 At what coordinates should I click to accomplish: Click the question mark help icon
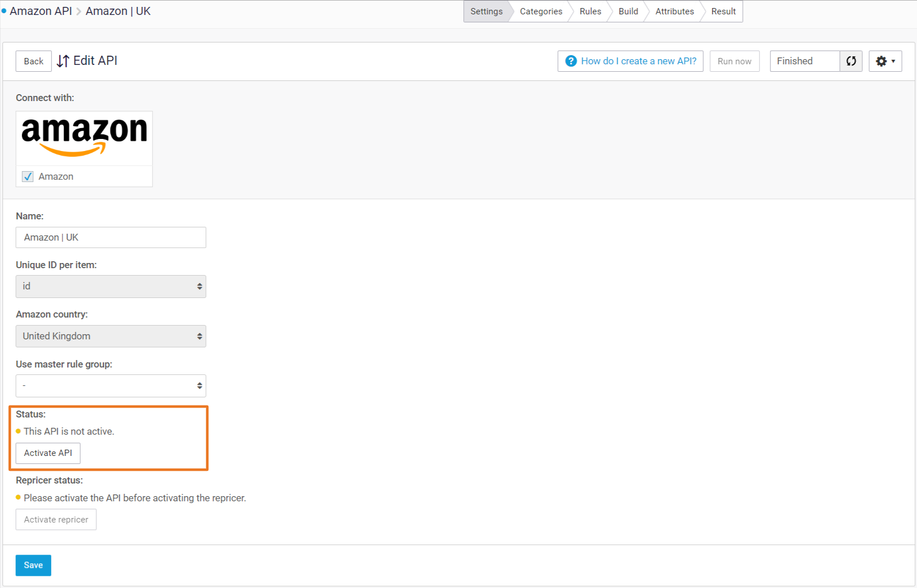(x=571, y=61)
